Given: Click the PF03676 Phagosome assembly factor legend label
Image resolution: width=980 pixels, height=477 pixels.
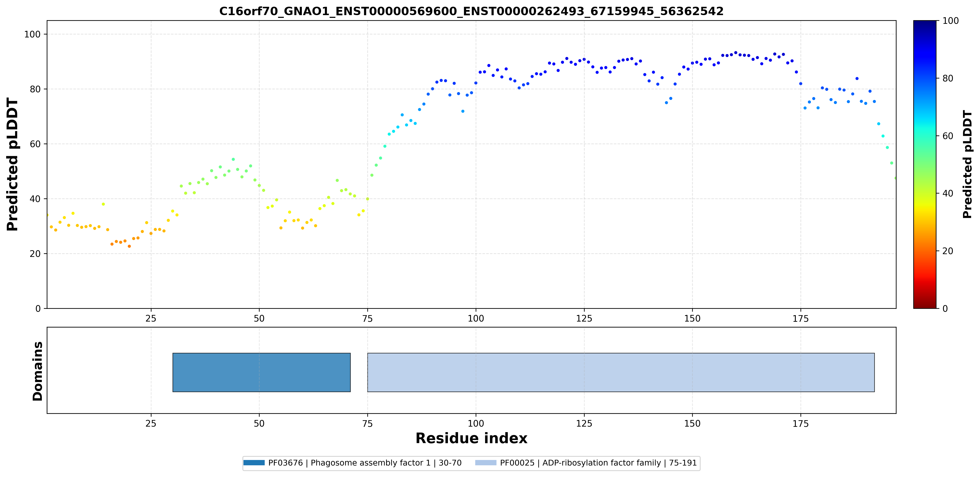Looking at the screenshot, I should 365,463.
